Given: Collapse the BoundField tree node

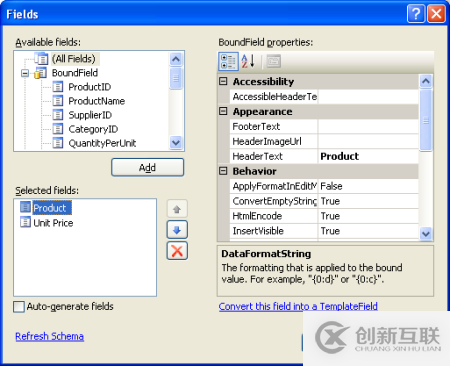Looking at the screenshot, I should (x=25, y=73).
